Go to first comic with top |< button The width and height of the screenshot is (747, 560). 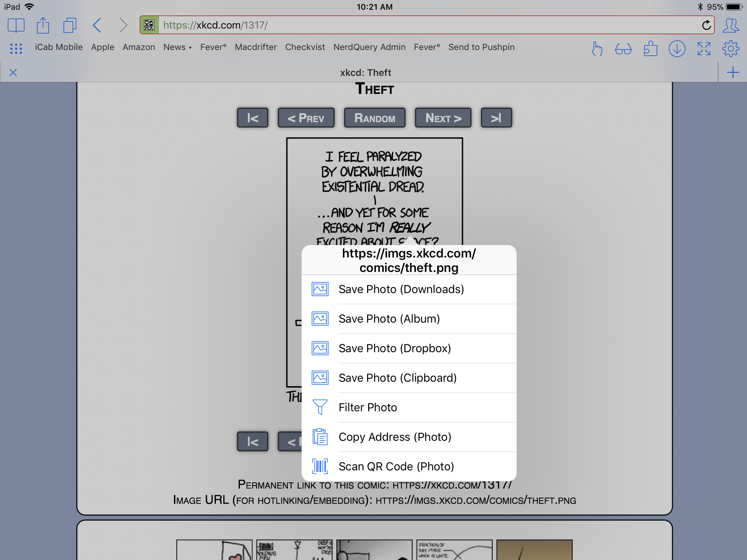tap(253, 118)
